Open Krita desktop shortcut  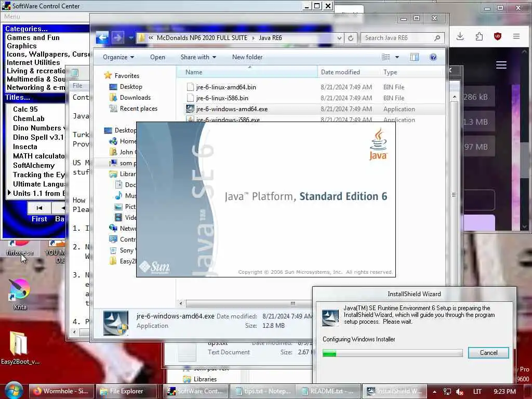pos(20,294)
